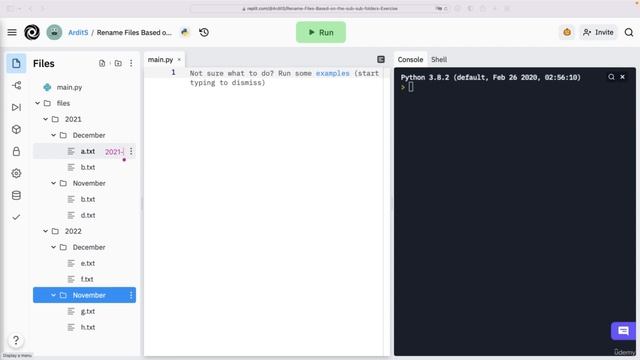The width and height of the screenshot is (640, 360).
Task: Open the Files panel three-dot menu
Action: [131, 63]
